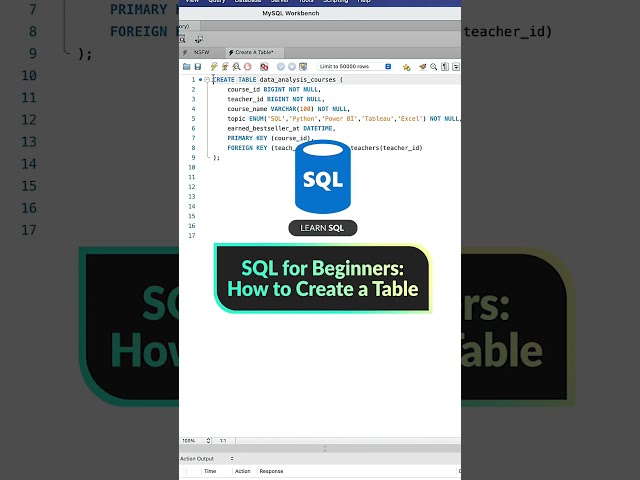Screen dimensions: 640x480
Task: Click teachers(teacher_id) on line 8
Action: pyautogui.click(x=387, y=148)
